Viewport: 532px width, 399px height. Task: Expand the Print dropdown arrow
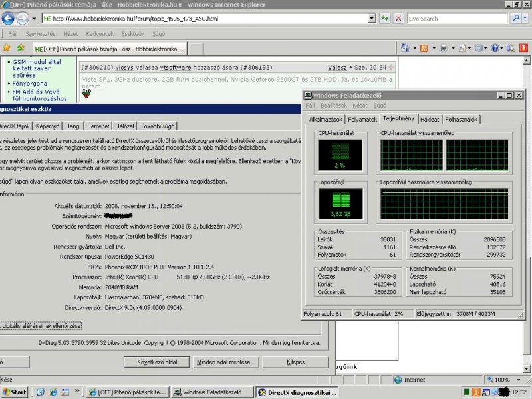click(453, 48)
